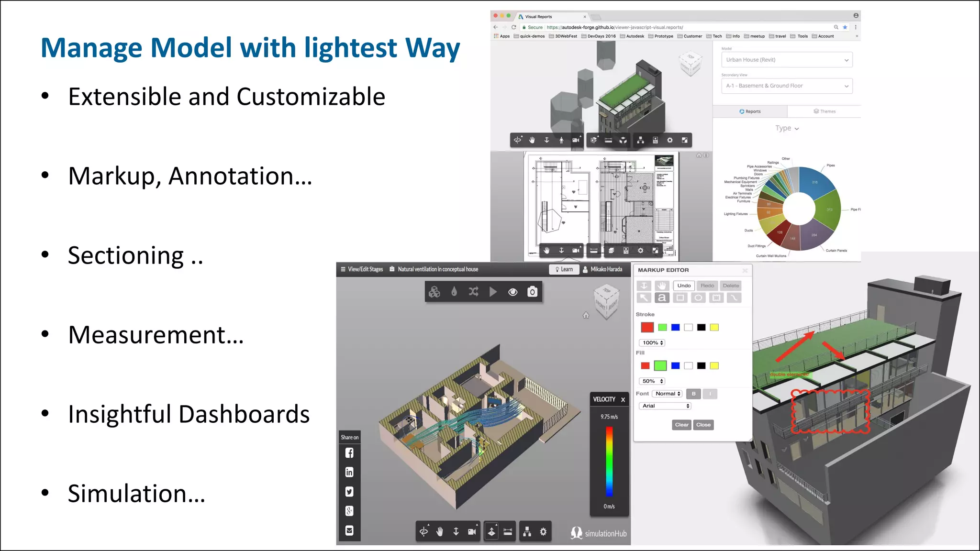Click the water droplet icon in simulationHub top toolbar
This screenshot has width=980, height=551.
pyautogui.click(x=454, y=292)
